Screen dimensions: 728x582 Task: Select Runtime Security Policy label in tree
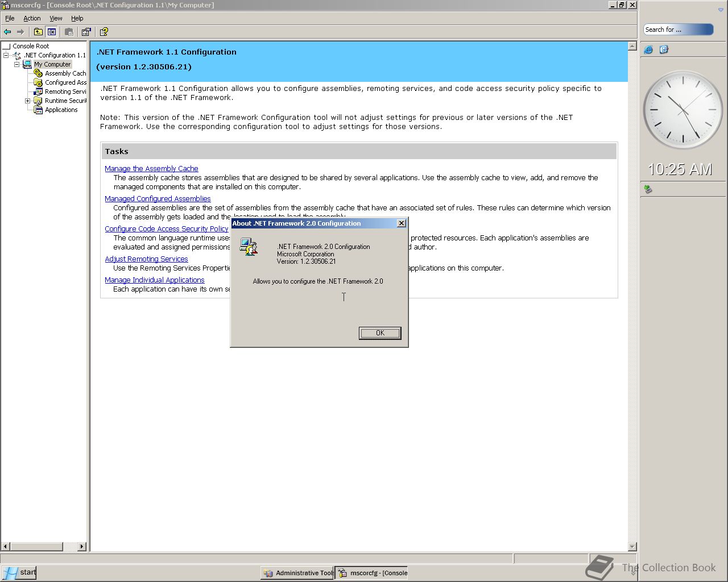[x=65, y=101]
